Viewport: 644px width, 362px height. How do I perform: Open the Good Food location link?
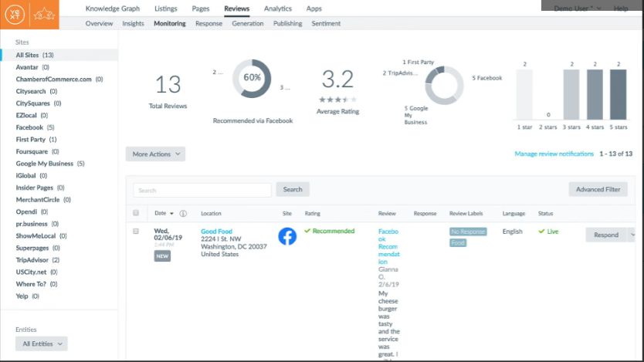pyautogui.click(x=216, y=232)
